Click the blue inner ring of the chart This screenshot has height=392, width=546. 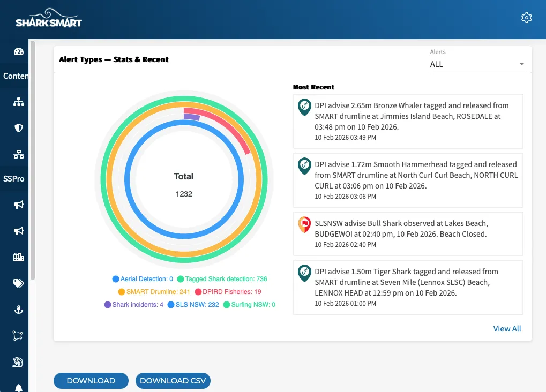click(128, 179)
